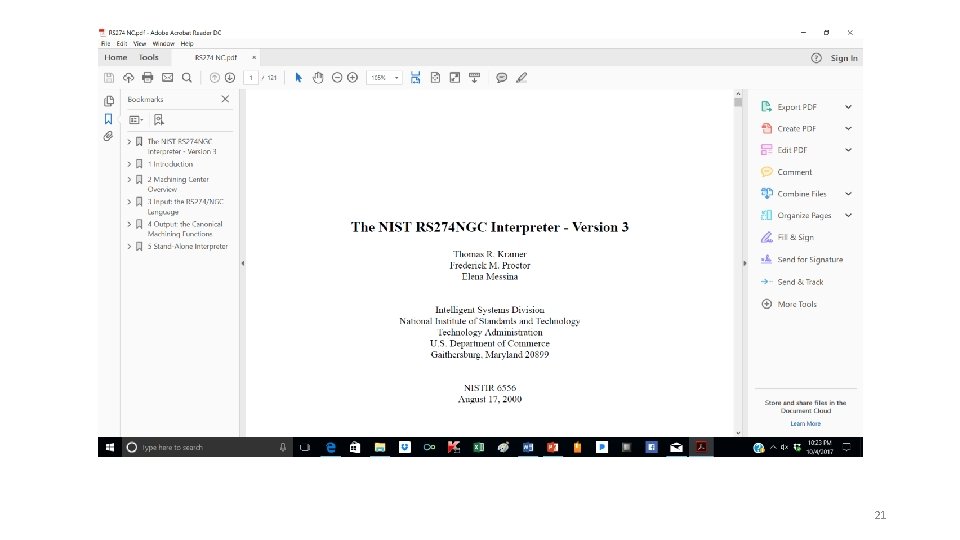Select the 5 Stand-Alone Interpreter bookmark
960x540 pixels.
(187, 246)
